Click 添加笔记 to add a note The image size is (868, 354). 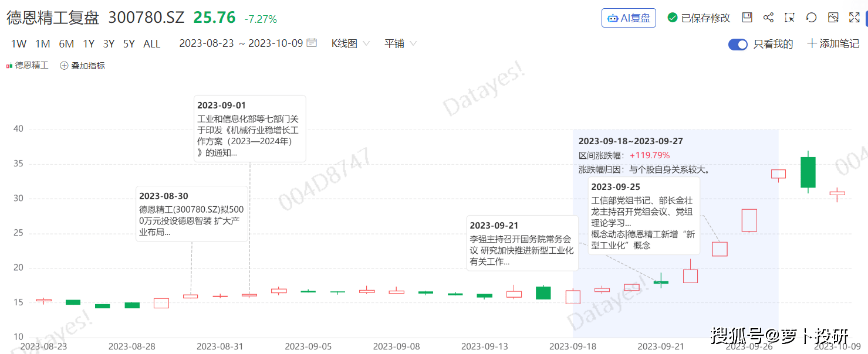tap(833, 43)
